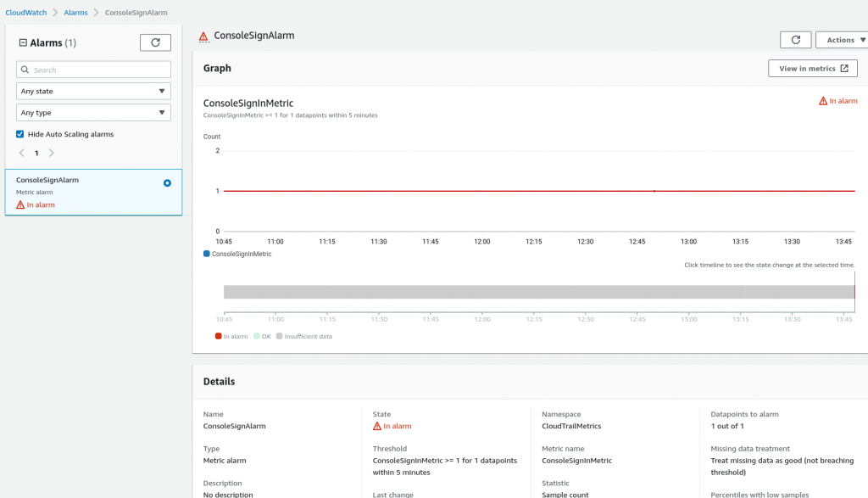Click the search magnifier icon
This screenshot has width=868, height=498.
click(24, 69)
